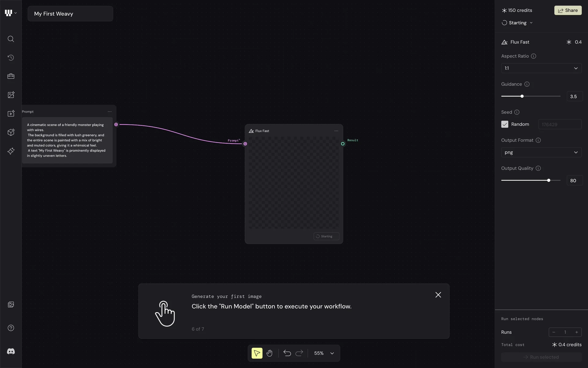Click the undo arrow
This screenshot has height=368, width=588.
(x=287, y=353)
